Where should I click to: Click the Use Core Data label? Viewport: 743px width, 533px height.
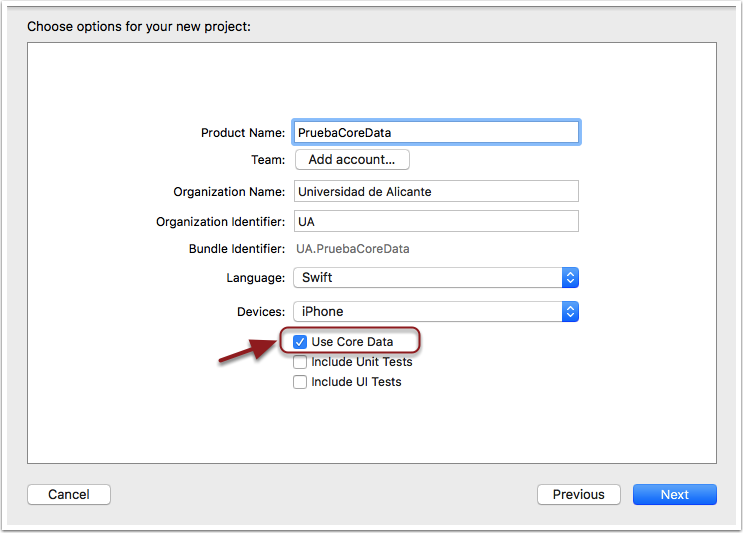click(352, 342)
